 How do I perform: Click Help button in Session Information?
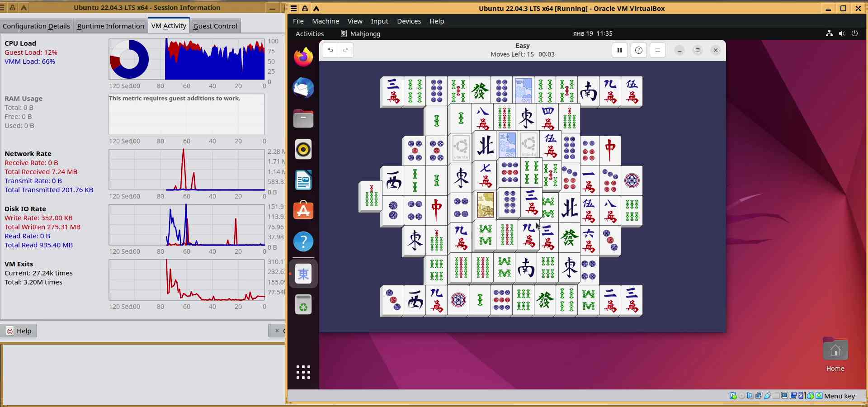19,331
